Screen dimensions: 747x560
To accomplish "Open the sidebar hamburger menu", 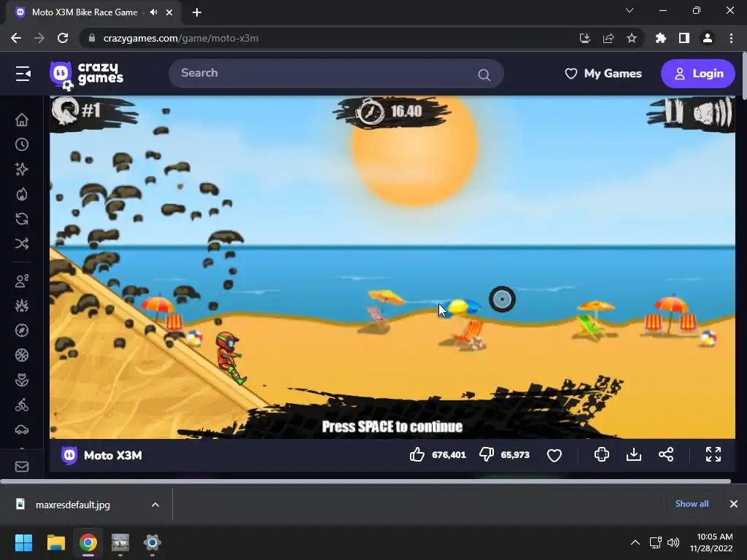I will pyautogui.click(x=23, y=74).
